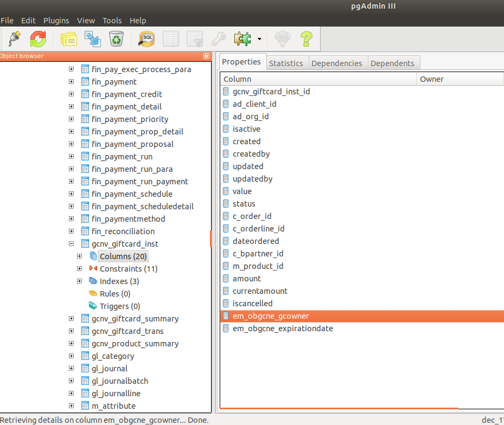Image resolution: width=504 pixels, height=425 pixels.
Task: Open the object properties toolbar icon
Action: point(69,38)
